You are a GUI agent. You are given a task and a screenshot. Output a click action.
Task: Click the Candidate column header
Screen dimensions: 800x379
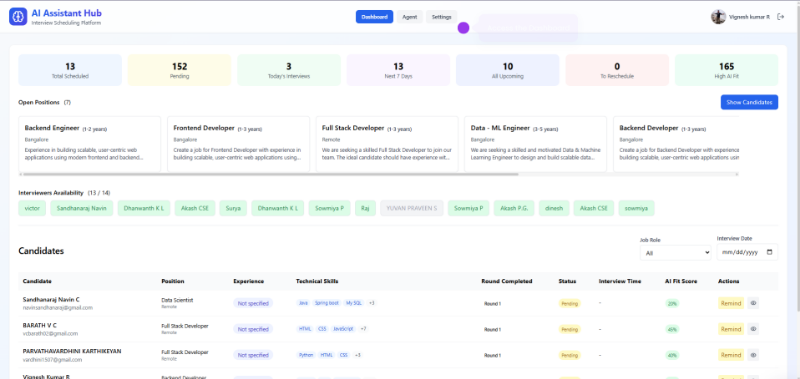[x=37, y=281]
